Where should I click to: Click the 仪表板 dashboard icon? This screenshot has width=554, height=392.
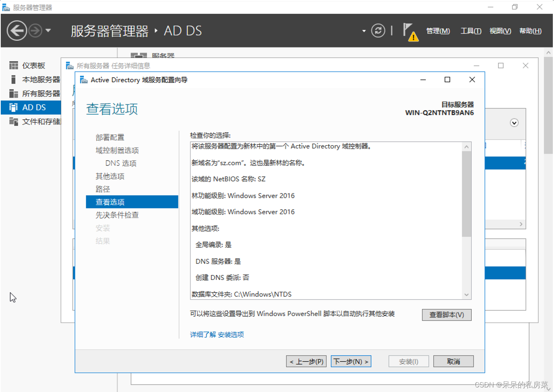(14, 65)
